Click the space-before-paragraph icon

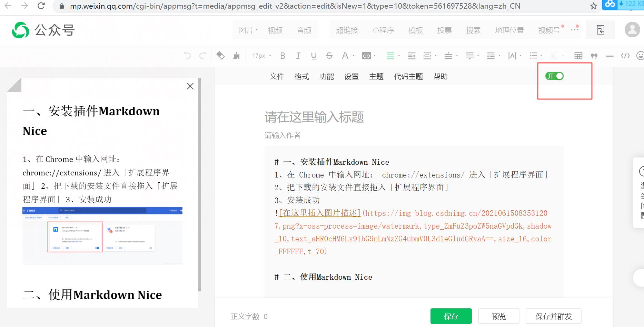click(x=448, y=56)
